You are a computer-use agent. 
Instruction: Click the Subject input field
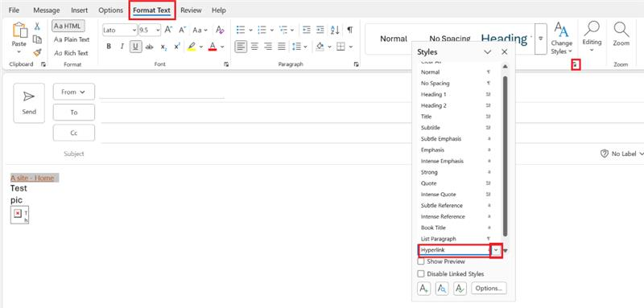(341, 154)
